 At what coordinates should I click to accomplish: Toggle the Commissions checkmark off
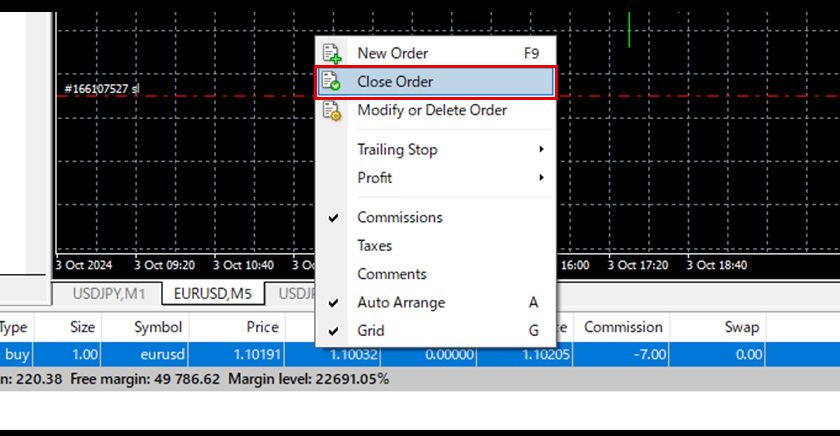pos(333,217)
